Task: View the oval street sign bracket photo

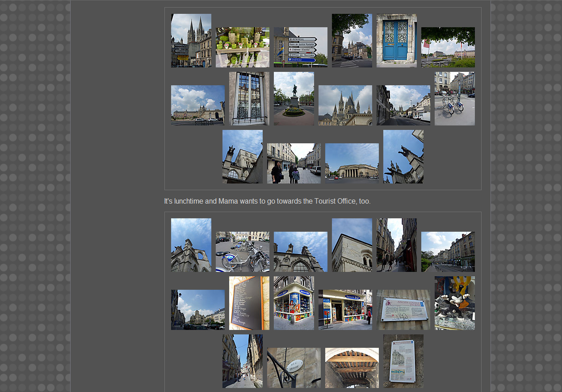Action: click(x=294, y=368)
